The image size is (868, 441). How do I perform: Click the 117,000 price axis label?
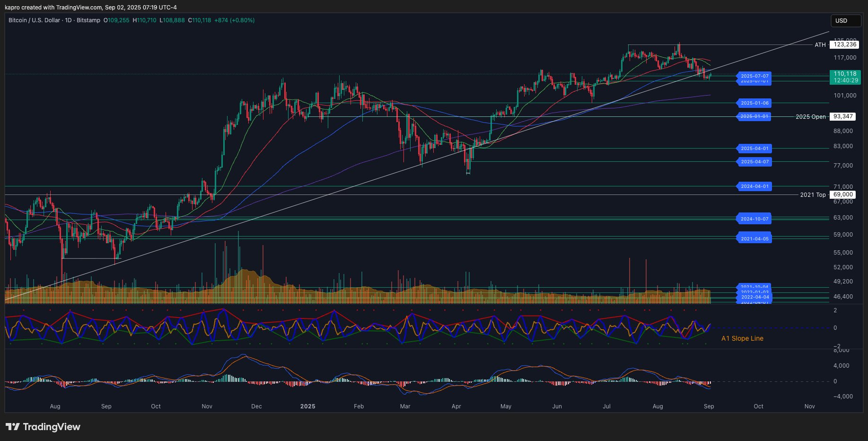click(x=844, y=58)
